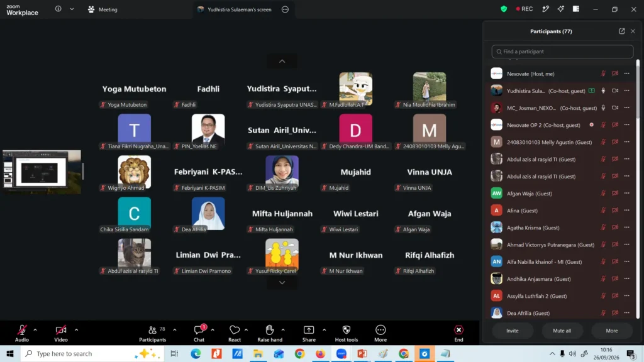Open the Share screen icon
The height and width of the screenshot is (362, 644).
[309, 330]
